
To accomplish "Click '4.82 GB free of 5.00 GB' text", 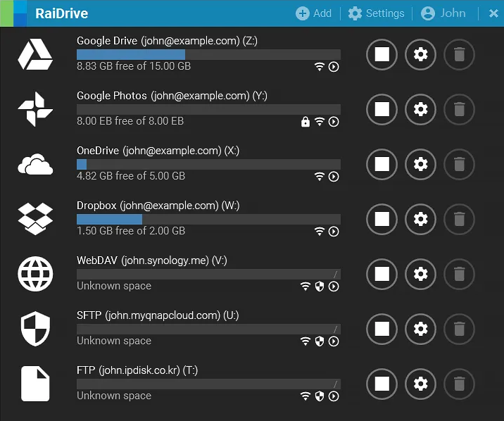I will pos(131,176).
